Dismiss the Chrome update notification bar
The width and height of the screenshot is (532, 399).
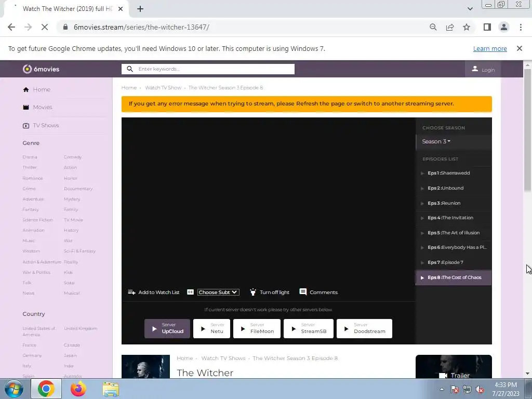(520, 48)
